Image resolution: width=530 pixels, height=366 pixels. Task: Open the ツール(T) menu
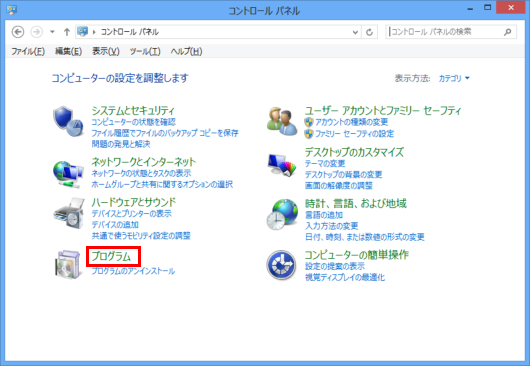(145, 51)
